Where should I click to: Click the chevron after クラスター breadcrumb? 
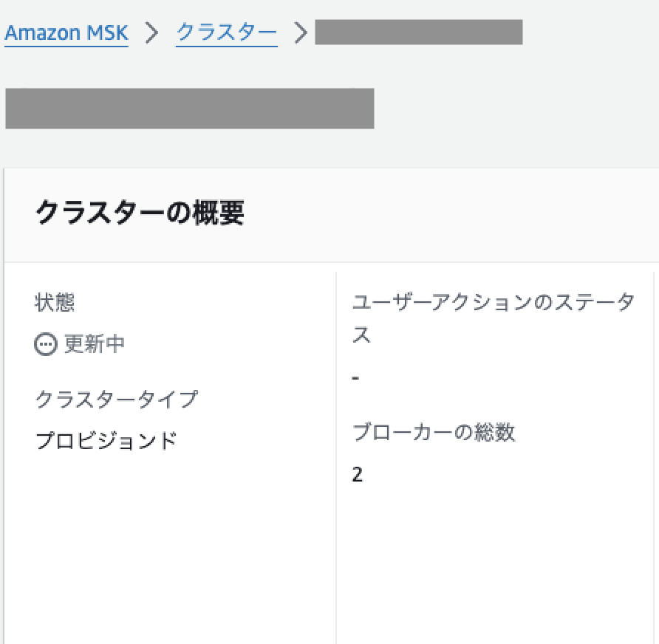click(x=300, y=33)
